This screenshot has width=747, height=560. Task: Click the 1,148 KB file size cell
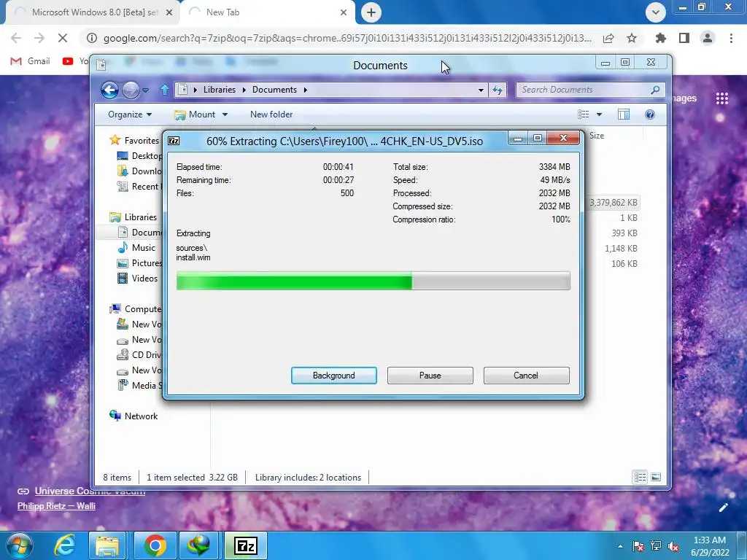point(621,248)
